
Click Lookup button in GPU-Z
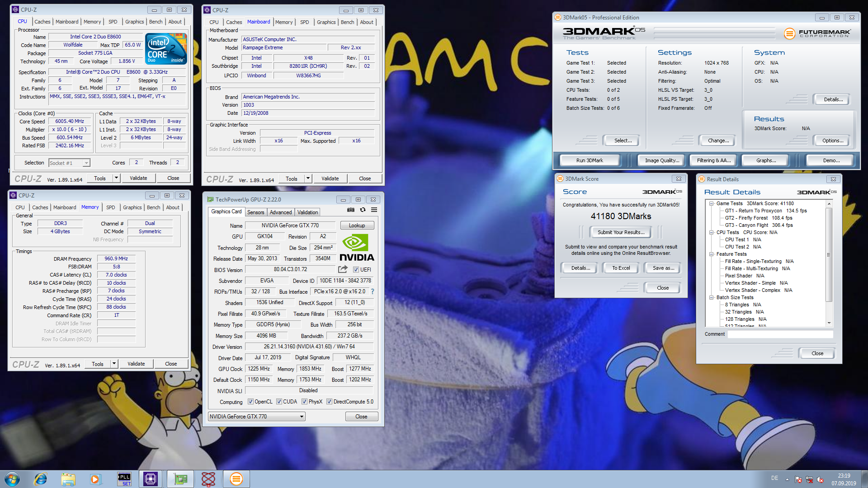(x=357, y=225)
